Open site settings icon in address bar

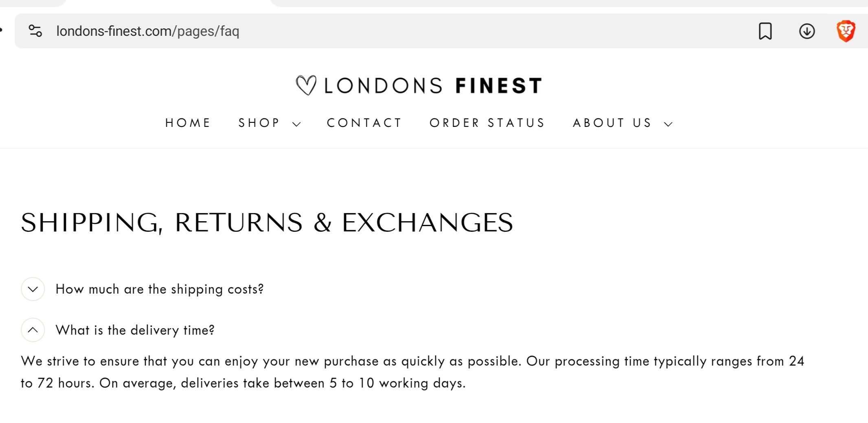coord(35,31)
